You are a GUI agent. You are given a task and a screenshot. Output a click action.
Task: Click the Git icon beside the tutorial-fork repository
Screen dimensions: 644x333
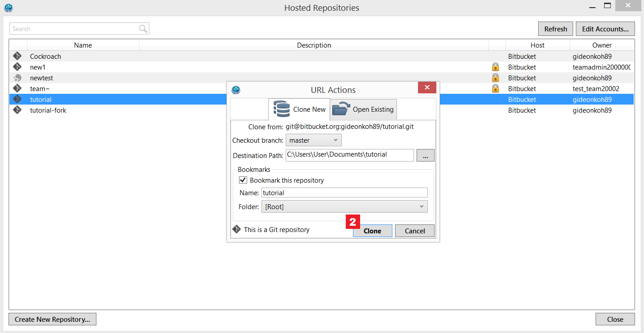[x=17, y=110]
